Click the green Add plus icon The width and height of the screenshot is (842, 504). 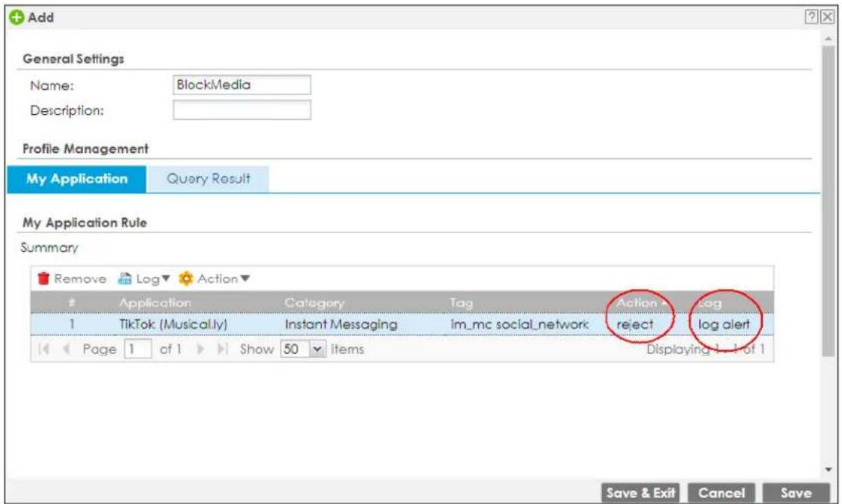point(17,17)
